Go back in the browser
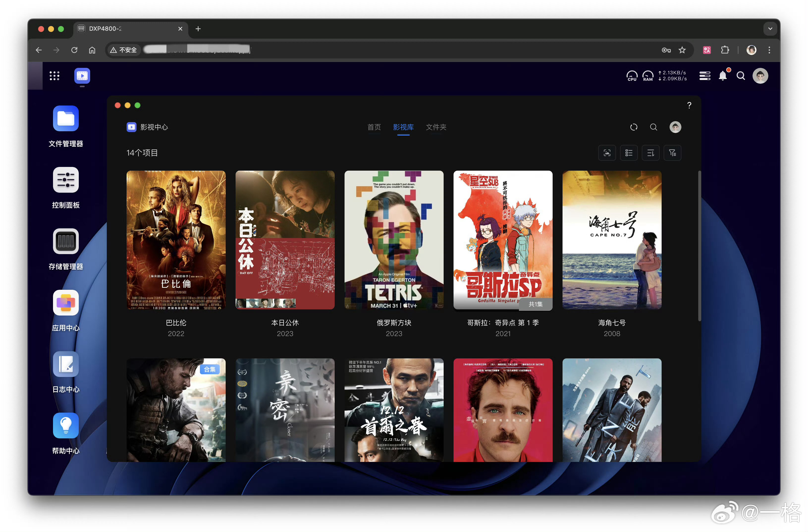808x532 pixels. [39, 50]
